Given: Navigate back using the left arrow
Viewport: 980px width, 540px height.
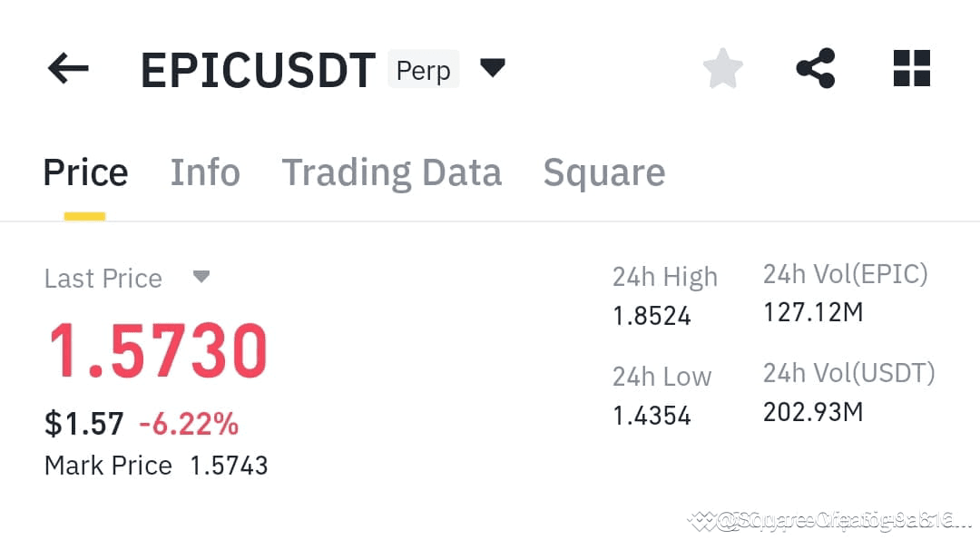Looking at the screenshot, I should click(x=67, y=67).
